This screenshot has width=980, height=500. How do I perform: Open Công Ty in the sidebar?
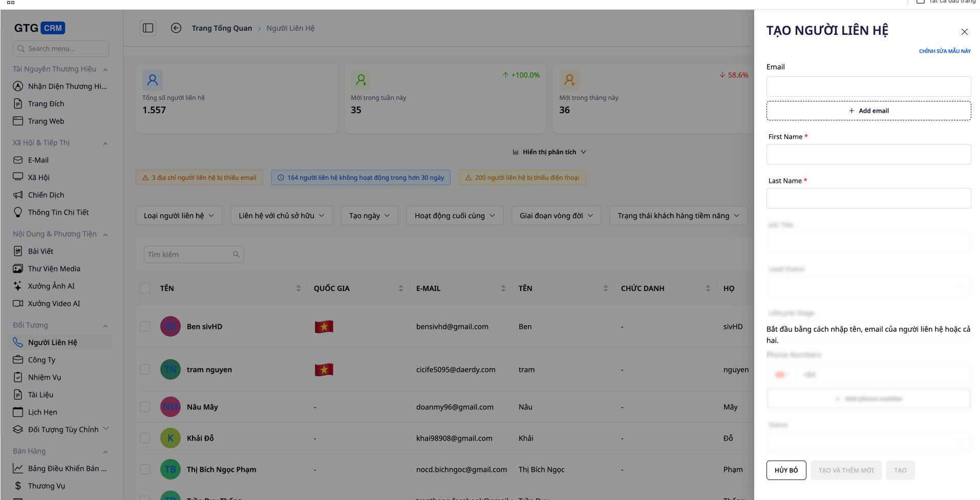pyautogui.click(x=41, y=360)
